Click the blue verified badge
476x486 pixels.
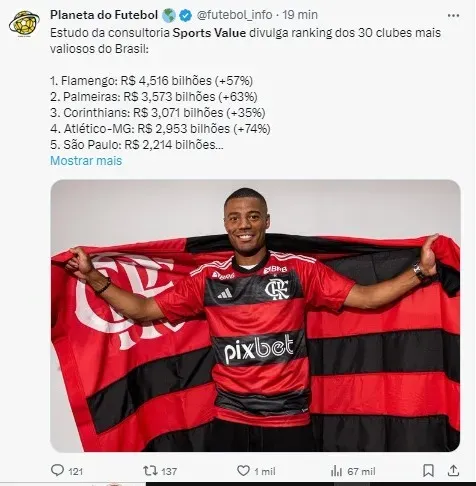(186, 15)
